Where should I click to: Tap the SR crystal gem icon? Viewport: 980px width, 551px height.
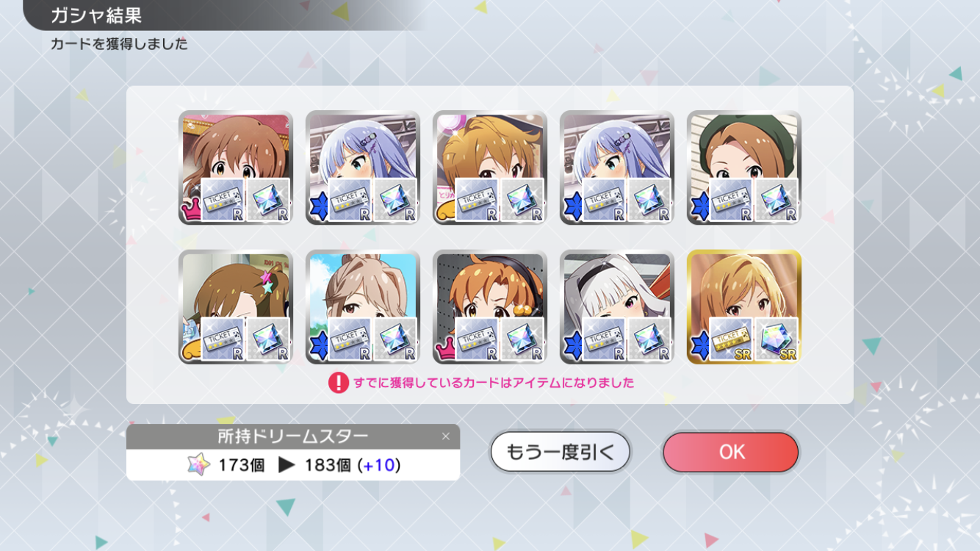[777, 339]
